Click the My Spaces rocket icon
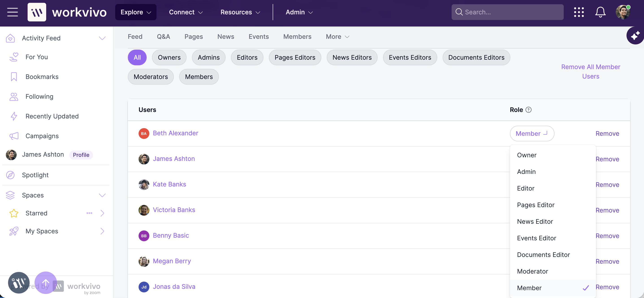This screenshot has width=644, height=298. [14, 231]
